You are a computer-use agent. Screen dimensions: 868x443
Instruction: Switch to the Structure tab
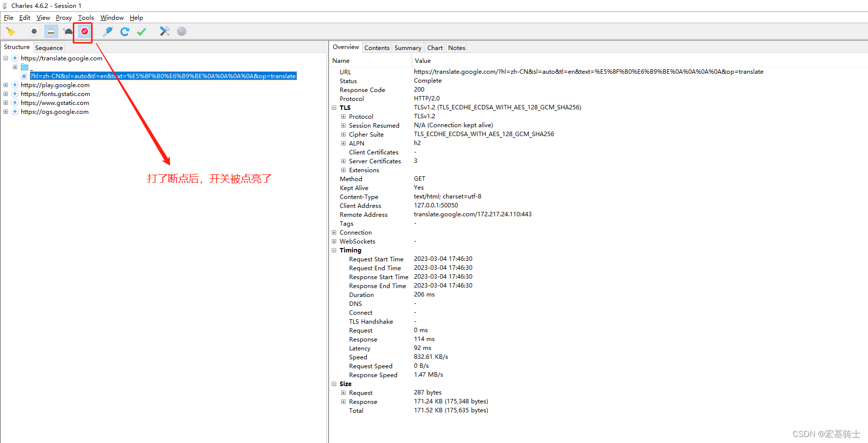tap(17, 48)
